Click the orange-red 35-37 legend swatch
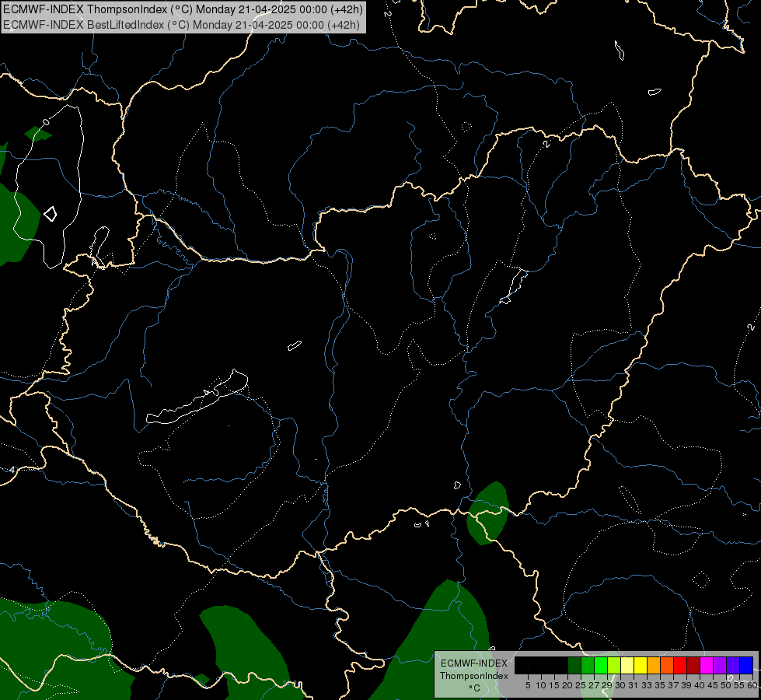The width and height of the screenshot is (761, 700). [x=667, y=665]
